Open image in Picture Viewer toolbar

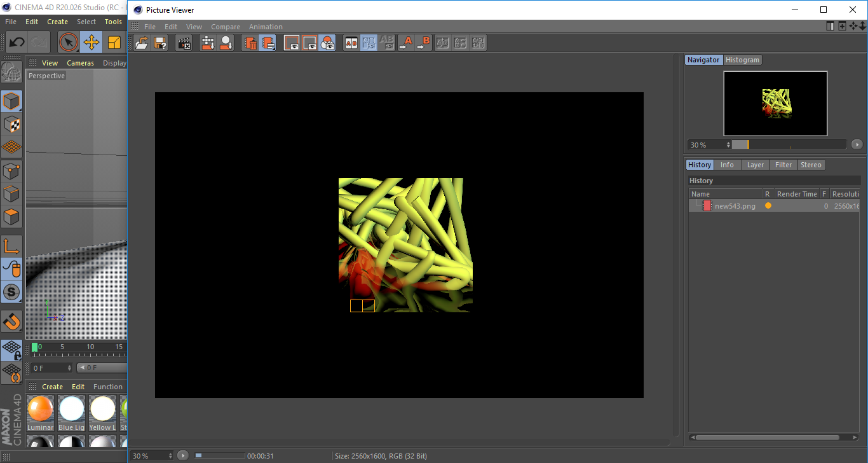click(142, 43)
